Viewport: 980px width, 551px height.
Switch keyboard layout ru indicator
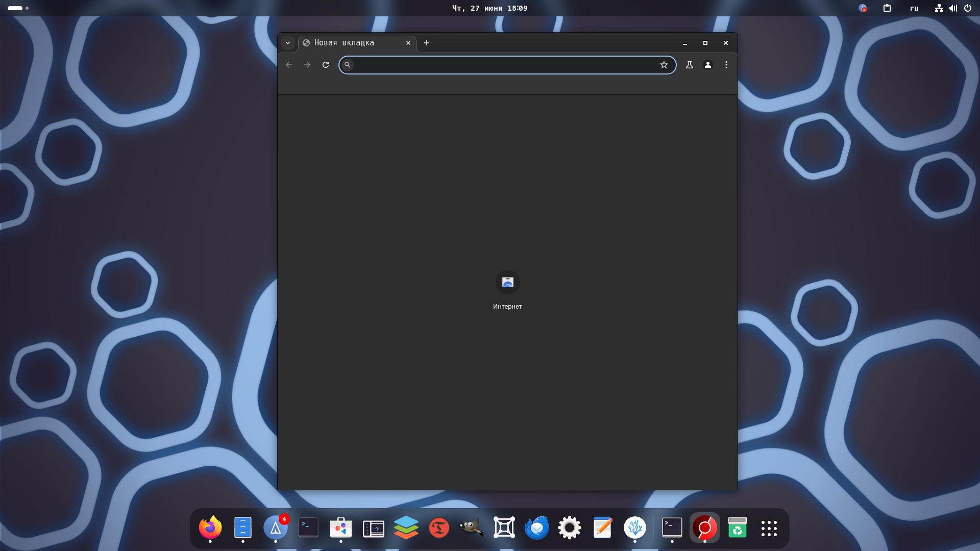click(914, 8)
